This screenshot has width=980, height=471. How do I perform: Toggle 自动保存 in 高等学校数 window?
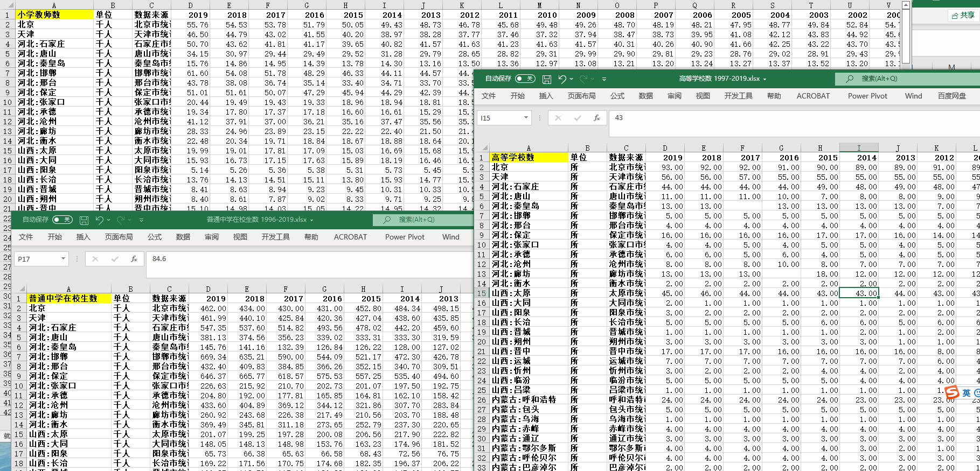click(x=525, y=79)
